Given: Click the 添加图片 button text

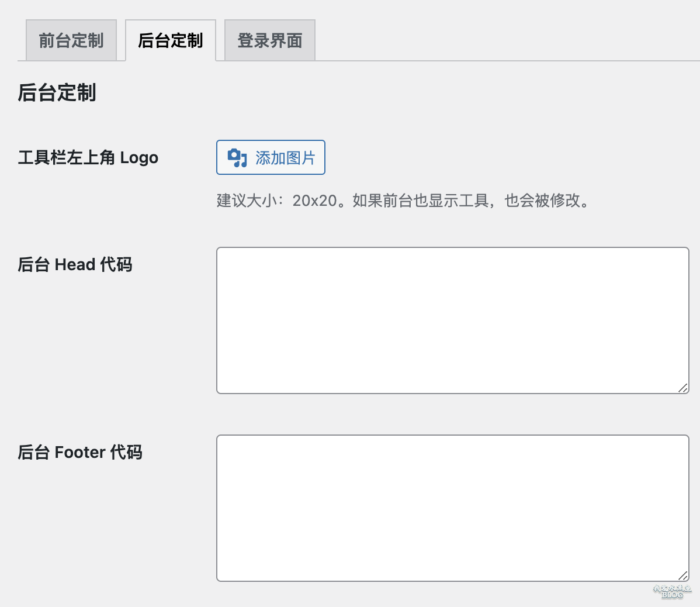Looking at the screenshot, I should (285, 158).
